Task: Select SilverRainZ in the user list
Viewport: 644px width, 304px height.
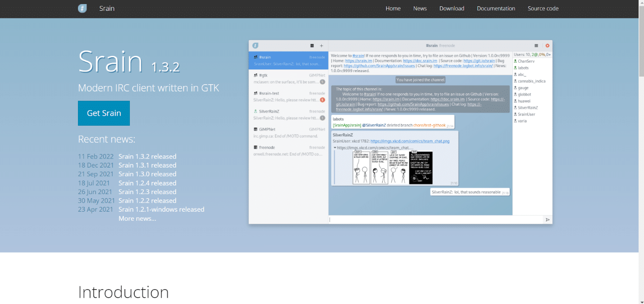Action: click(x=528, y=108)
